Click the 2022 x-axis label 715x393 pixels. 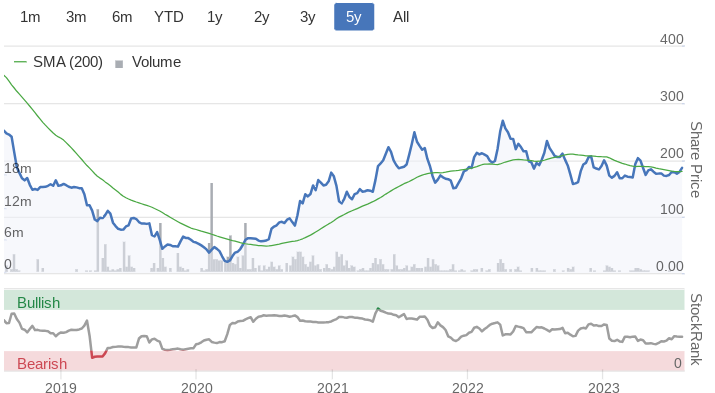(x=467, y=388)
